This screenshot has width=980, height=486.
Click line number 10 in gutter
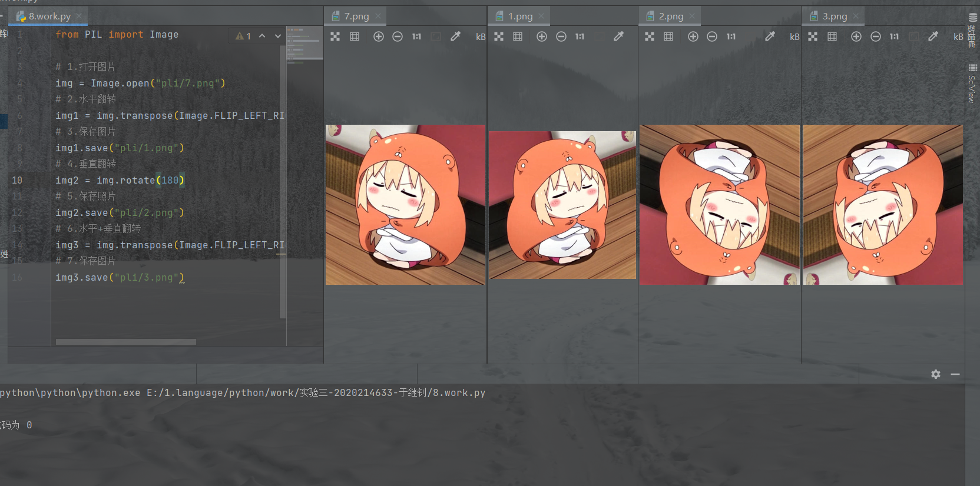pyautogui.click(x=17, y=181)
